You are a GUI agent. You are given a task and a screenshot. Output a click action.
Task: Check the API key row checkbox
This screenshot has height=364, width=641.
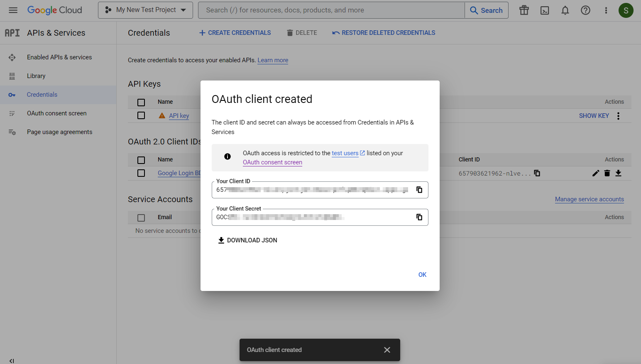click(x=141, y=115)
